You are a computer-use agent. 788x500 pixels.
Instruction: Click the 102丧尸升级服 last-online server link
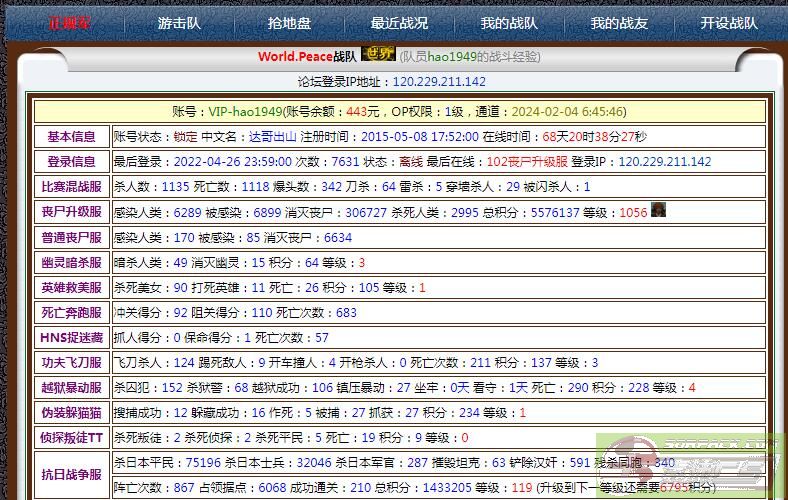527,162
